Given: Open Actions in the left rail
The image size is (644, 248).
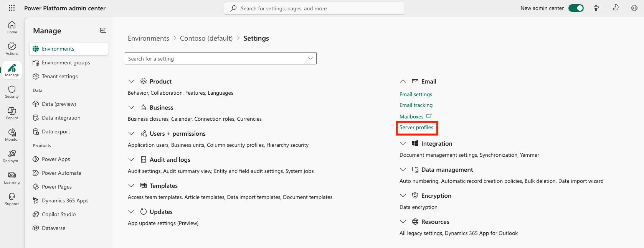Looking at the screenshot, I should coord(12,49).
